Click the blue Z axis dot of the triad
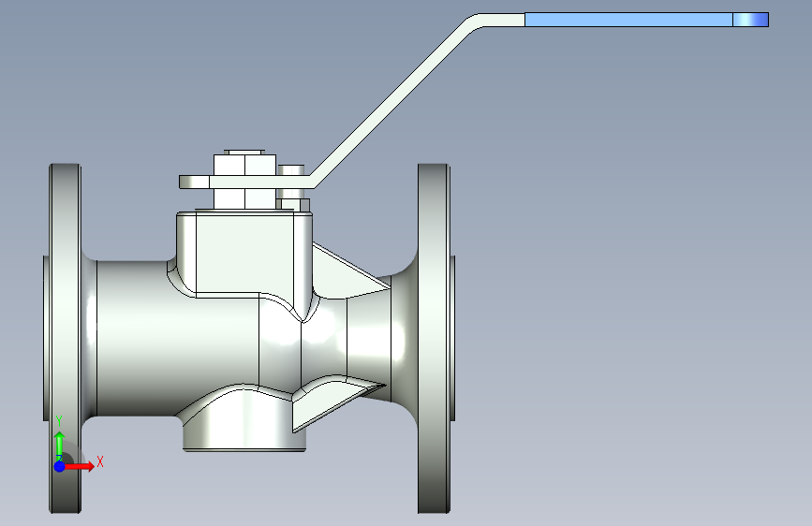The width and height of the screenshot is (812, 526). (x=60, y=466)
